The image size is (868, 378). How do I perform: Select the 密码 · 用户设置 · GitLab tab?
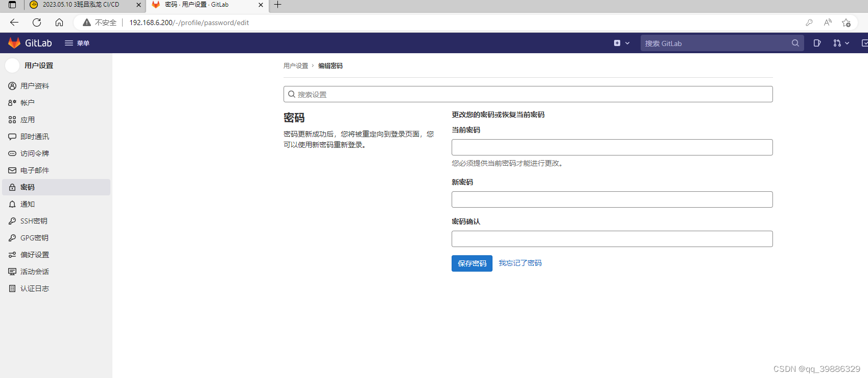[x=197, y=5]
